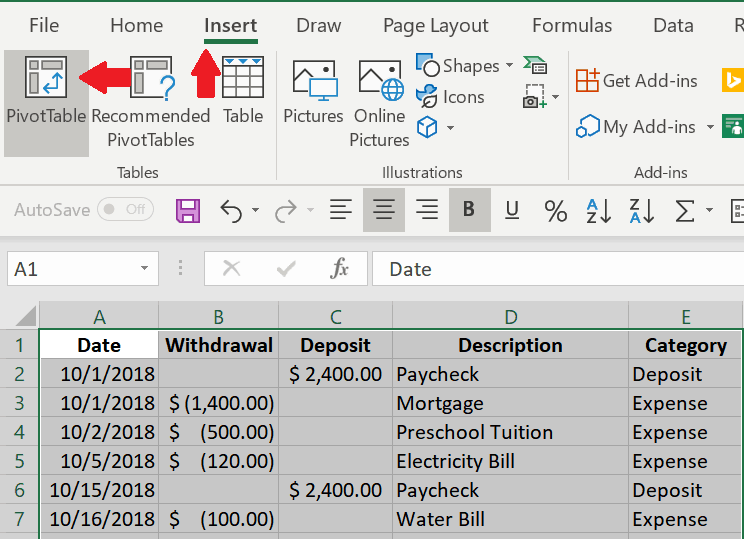
Task: Switch to the Formulas tab
Action: [572, 26]
